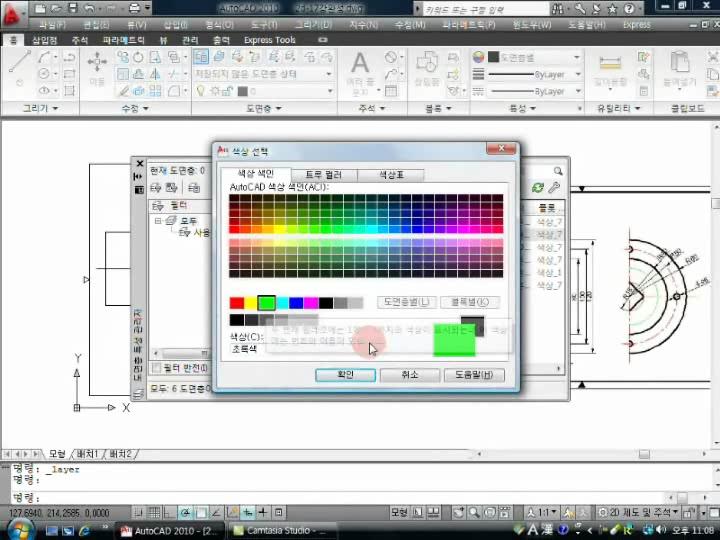This screenshot has height=540, width=720.
Task: Expand the 그리기 panel dropdown
Action: click(x=40, y=108)
